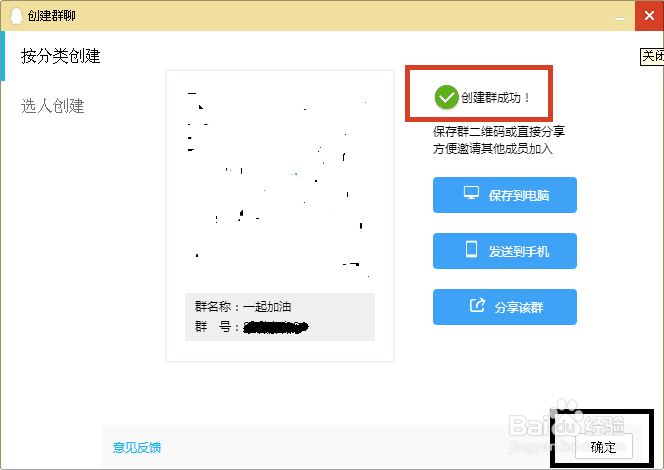
Task: Click the 分享该群 button
Action: (x=505, y=307)
